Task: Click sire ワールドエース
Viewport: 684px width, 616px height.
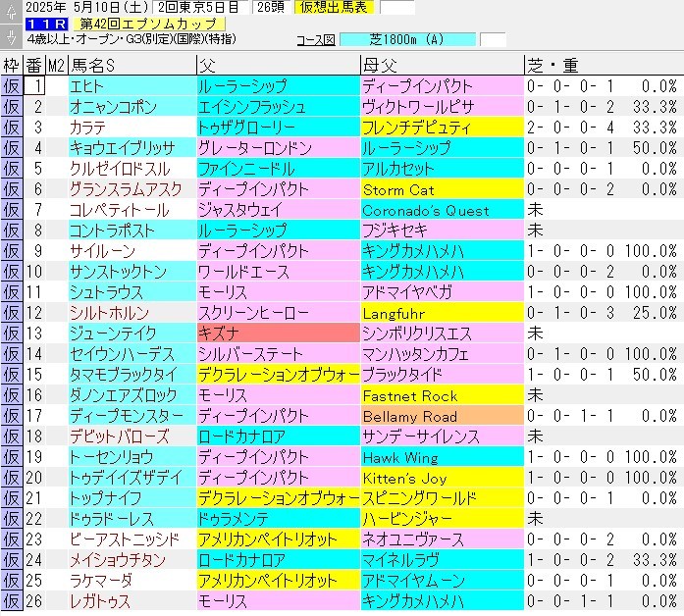Action: (x=279, y=271)
